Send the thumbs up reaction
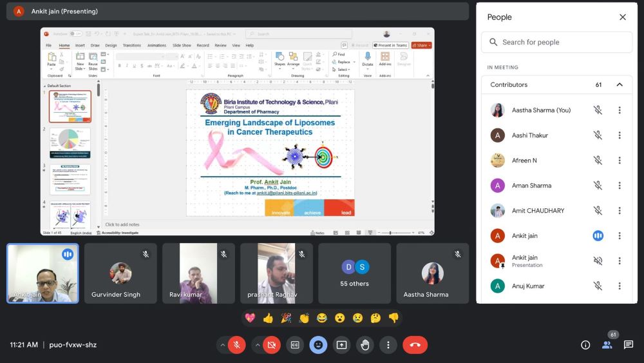The image size is (644, 363). (268, 318)
